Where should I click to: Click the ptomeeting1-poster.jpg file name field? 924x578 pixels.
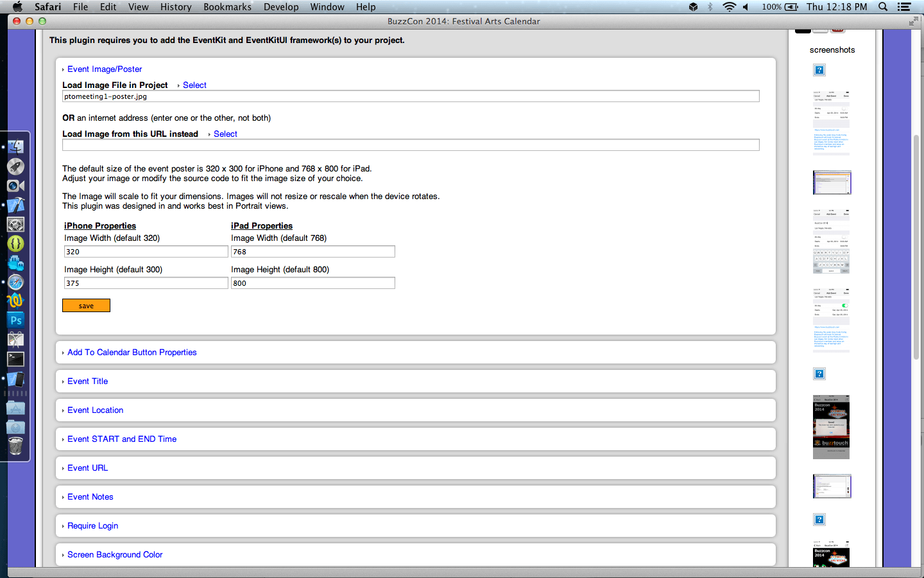point(411,96)
